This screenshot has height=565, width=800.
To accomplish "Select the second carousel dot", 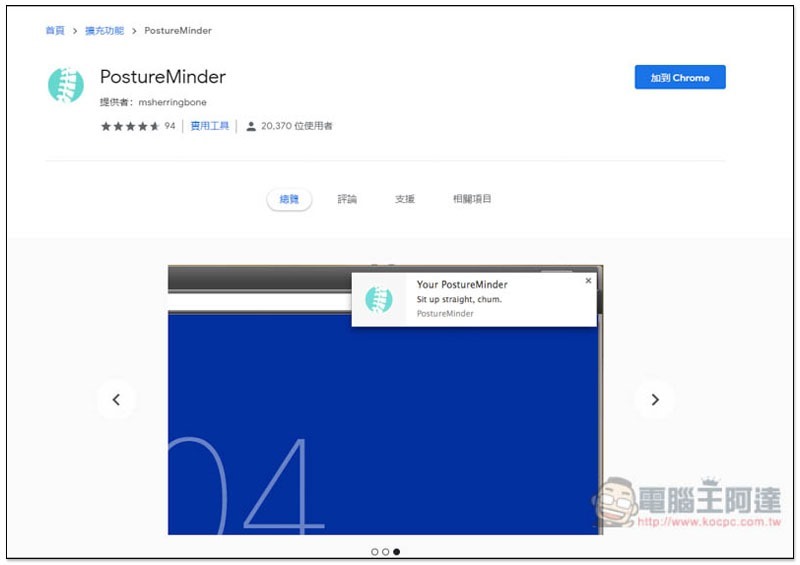I will (386, 552).
